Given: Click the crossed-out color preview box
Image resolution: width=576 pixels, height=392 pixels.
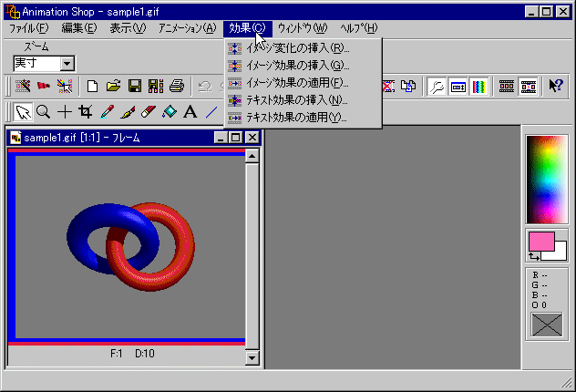Looking at the screenshot, I should click(547, 325).
